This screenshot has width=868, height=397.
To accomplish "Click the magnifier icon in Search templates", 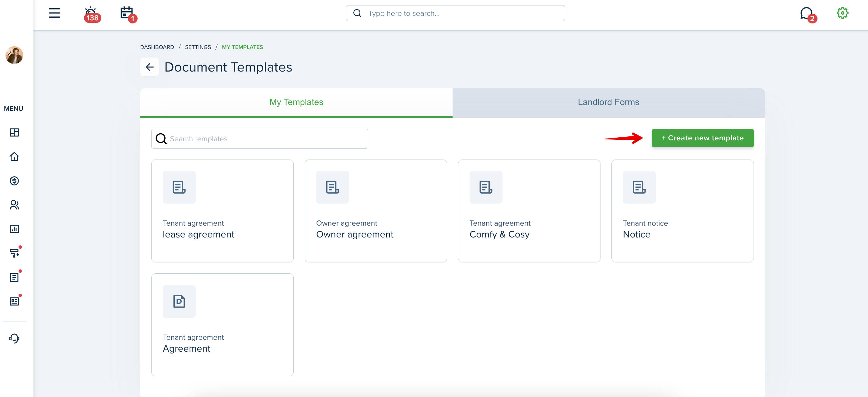I will point(161,139).
